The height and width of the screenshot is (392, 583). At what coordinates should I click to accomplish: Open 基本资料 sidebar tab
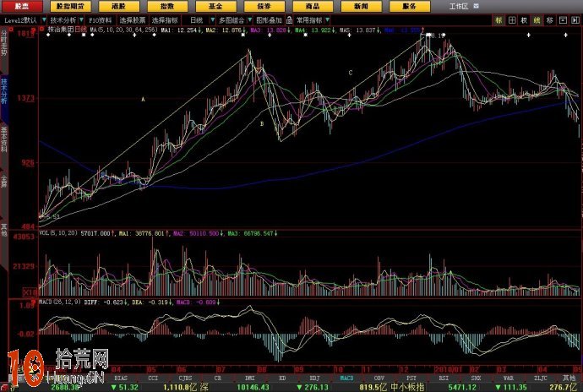(x=3, y=139)
